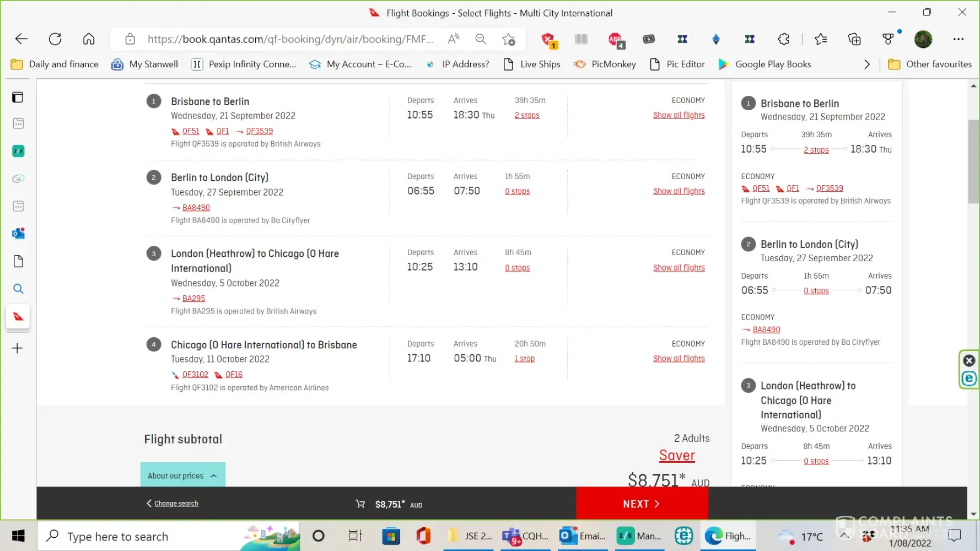980x551 pixels.
Task: Open the vertical tab actions menu icon
Action: pyautogui.click(x=18, y=98)
